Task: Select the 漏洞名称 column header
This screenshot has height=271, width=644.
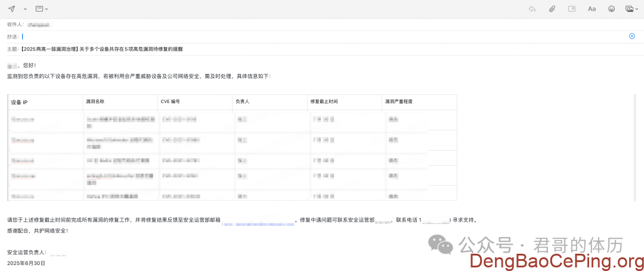Action: click(95, 102)
